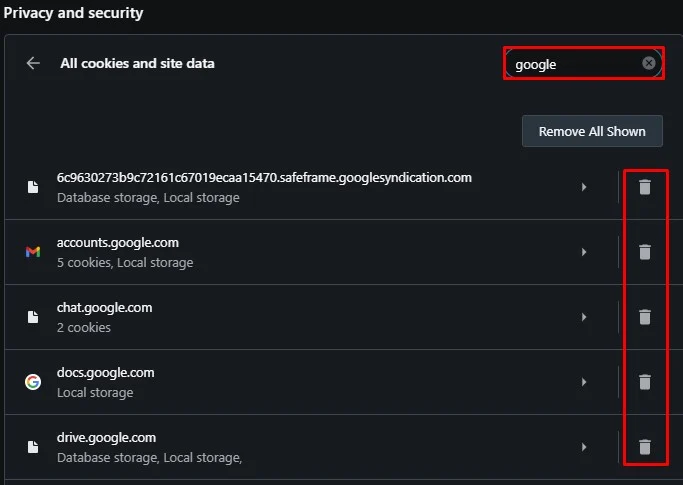Image resolution: width=683 pixels, height=485 pixels.
Task: Click the file icon beside chat.google.com
Action: (x=33, y=317)
